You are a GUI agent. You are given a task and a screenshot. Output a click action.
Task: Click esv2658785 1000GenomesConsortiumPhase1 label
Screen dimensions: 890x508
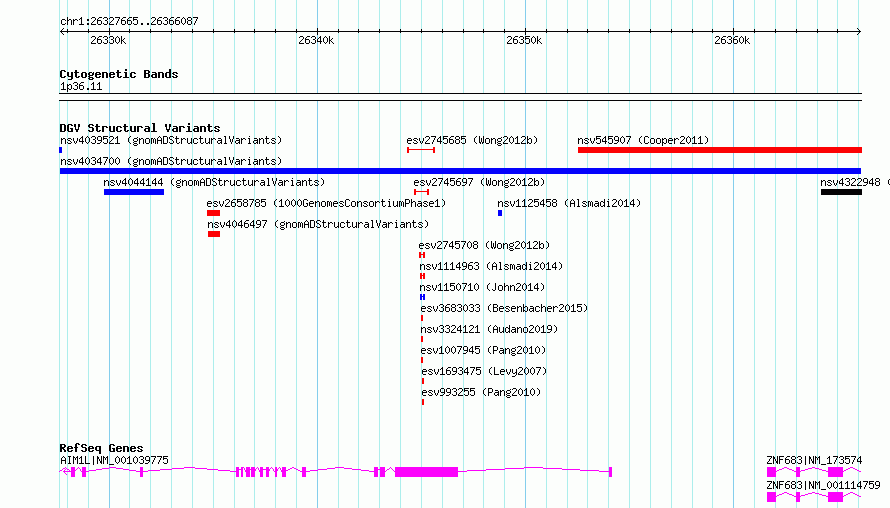click(326, 203)
